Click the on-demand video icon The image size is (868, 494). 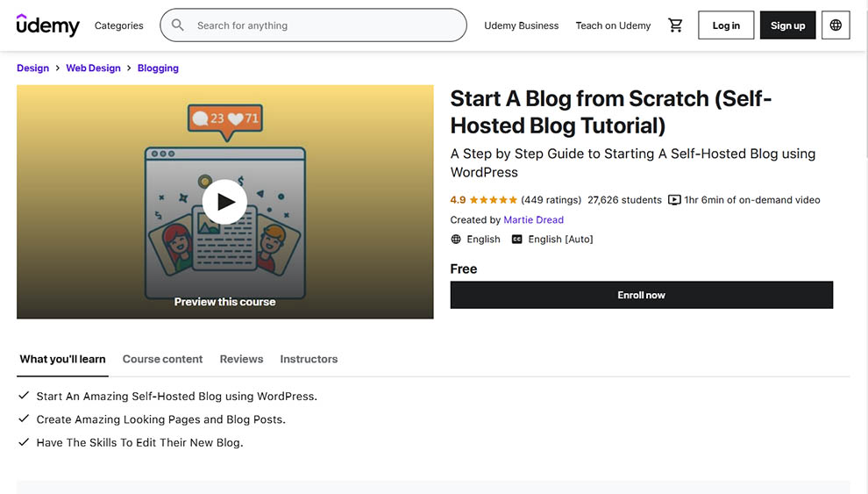pos(674,200)
